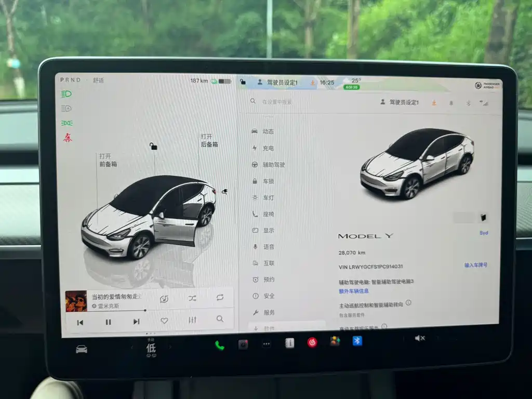532x399 pixels.
Task: Open the NetEase music red app
Action: tap(312, 342)
